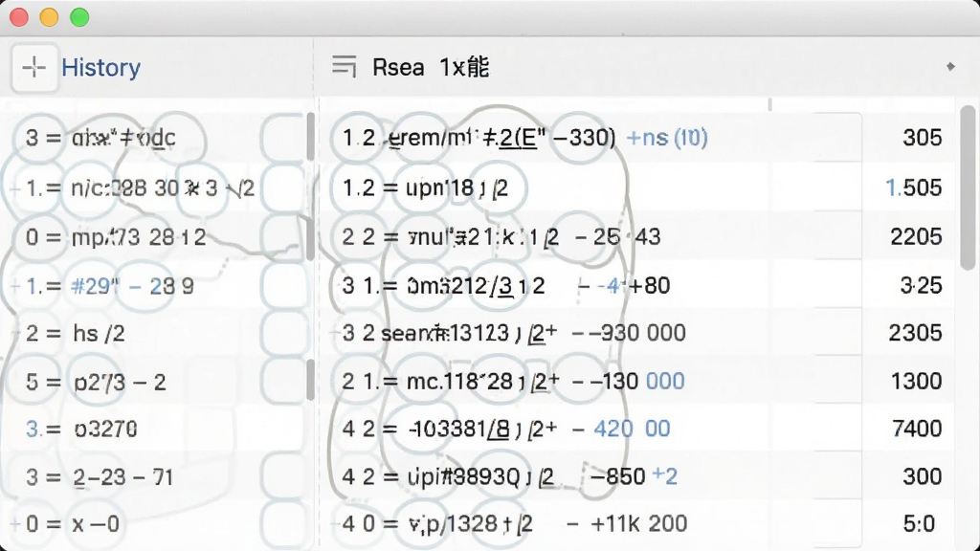Open the Rsea header title
Image resolution: width=980 pixels, height=551 pixels.
pyautogui.click(x=430, y=67)
